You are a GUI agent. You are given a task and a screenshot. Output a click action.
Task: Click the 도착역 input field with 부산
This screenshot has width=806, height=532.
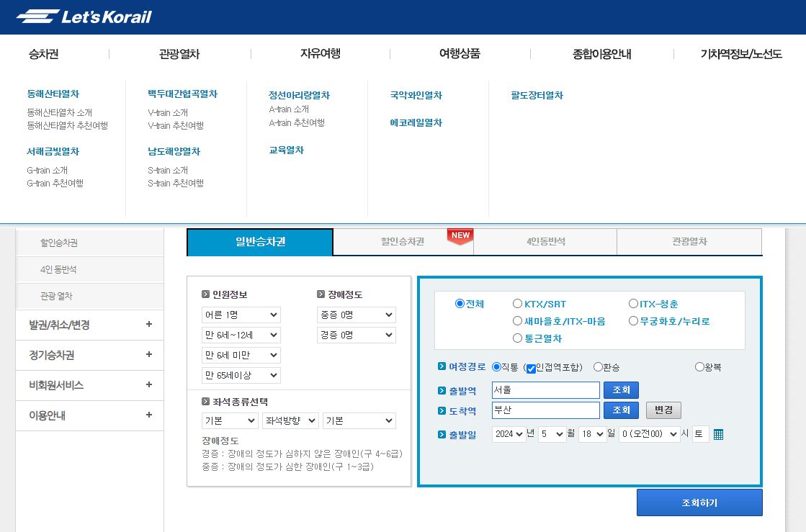[x=545, y=410]
